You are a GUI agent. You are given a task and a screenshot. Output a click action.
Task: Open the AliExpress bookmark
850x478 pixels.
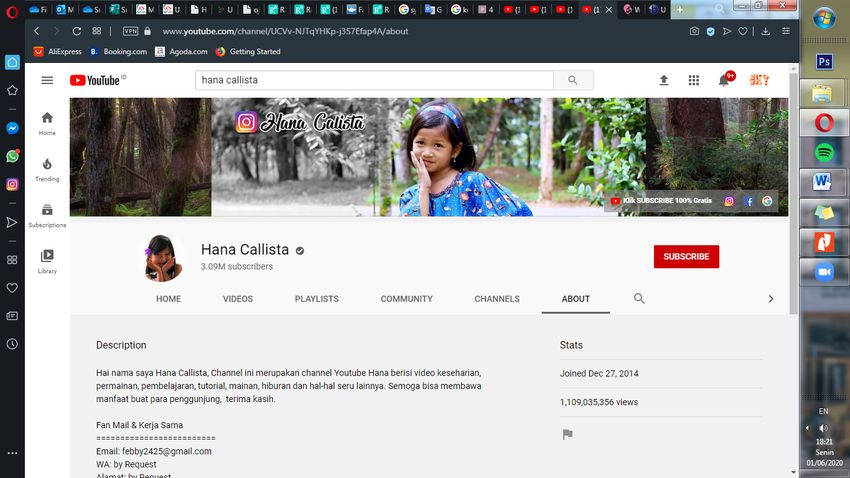tap(57, 51)
